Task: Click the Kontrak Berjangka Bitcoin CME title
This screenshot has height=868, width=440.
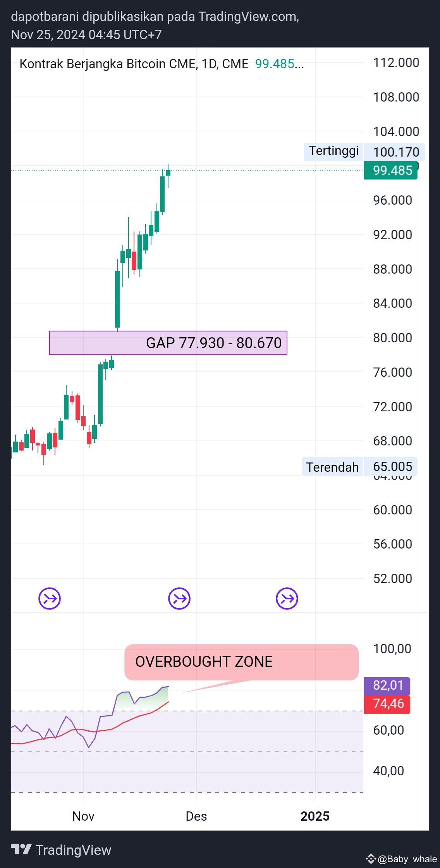Action: (x=134, y=64)
